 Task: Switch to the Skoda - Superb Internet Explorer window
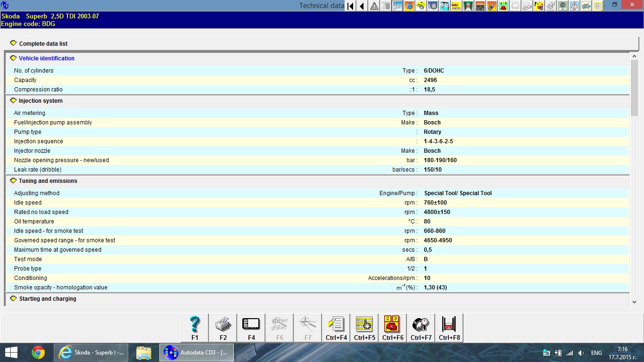point(91,353)
